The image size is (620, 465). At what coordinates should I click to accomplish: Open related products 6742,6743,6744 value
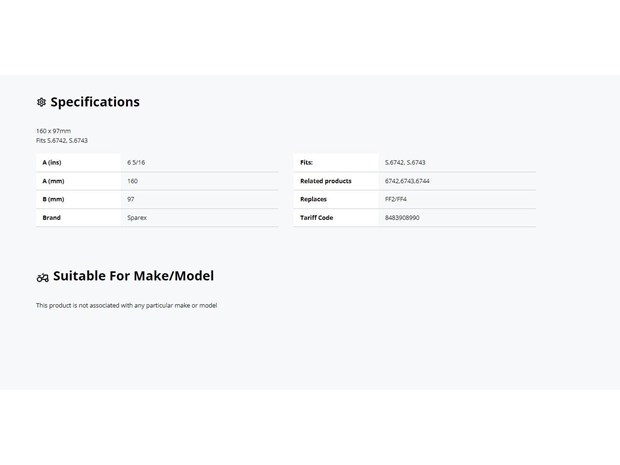coord(407,181)
